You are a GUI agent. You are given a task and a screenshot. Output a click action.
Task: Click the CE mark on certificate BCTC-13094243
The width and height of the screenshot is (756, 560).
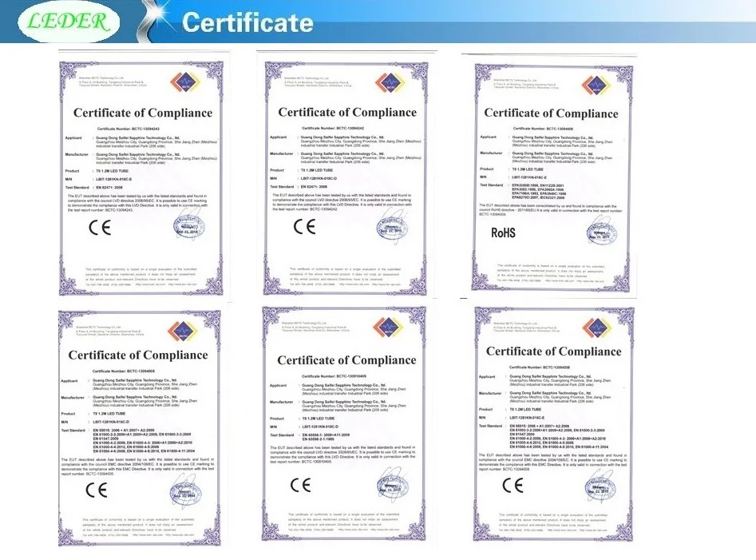pyautogui.click(x=100, y=227)
